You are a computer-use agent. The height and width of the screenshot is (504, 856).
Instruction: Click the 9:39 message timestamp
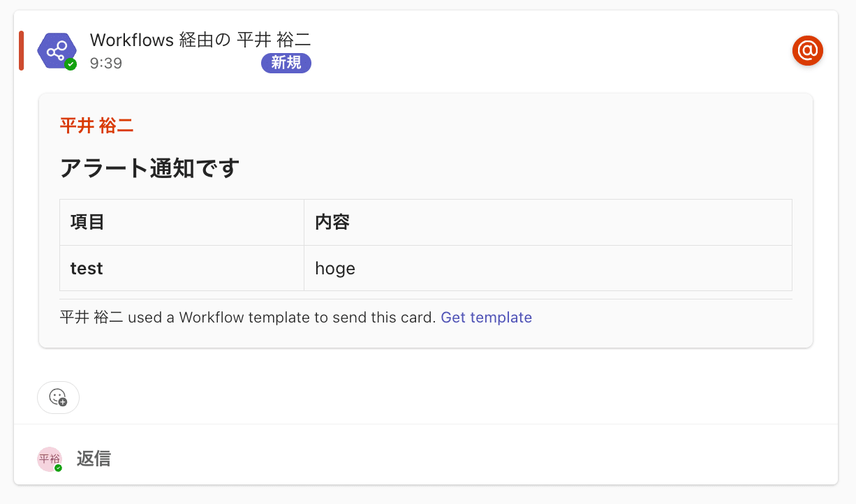click(106, 64)
